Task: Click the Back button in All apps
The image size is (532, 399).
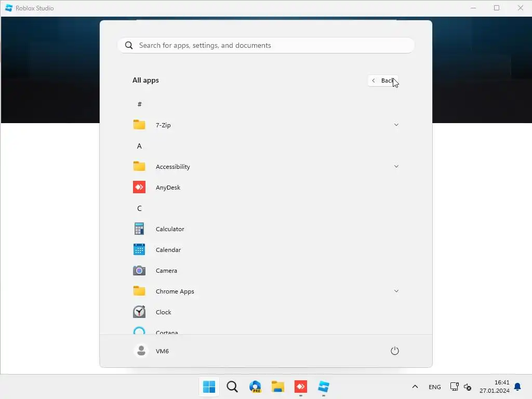Action: point(383,81)
